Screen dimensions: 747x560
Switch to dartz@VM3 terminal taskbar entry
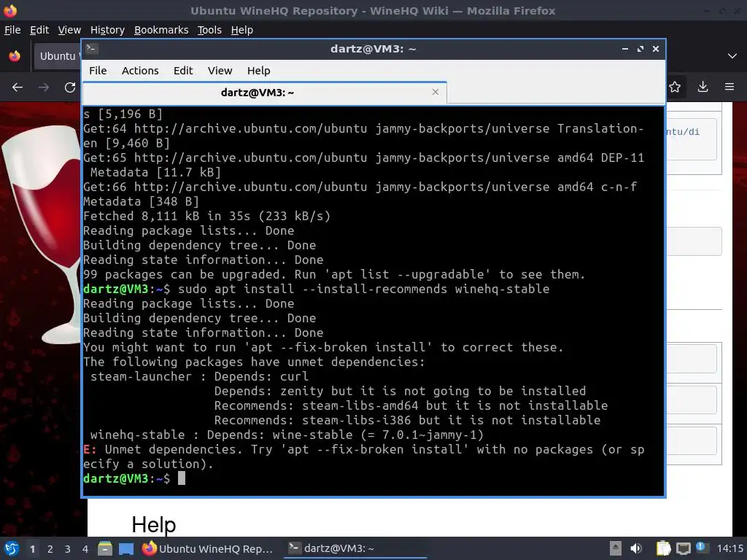point(355,548)
